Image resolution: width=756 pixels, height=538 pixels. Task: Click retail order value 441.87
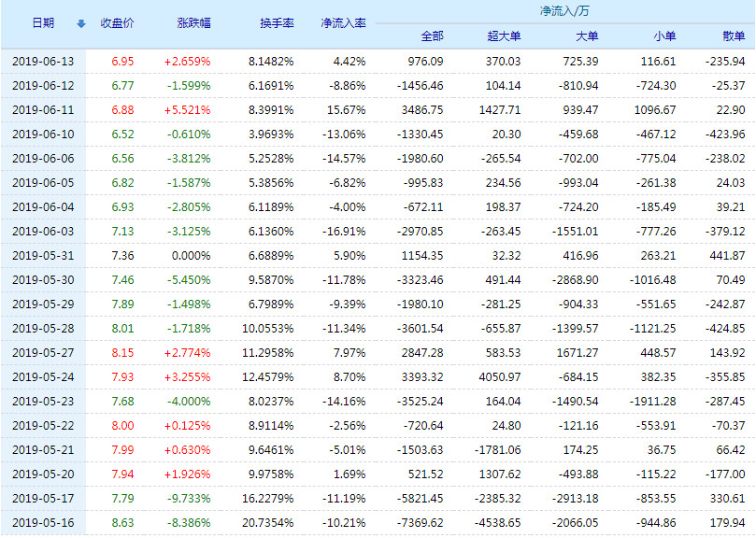727,256
